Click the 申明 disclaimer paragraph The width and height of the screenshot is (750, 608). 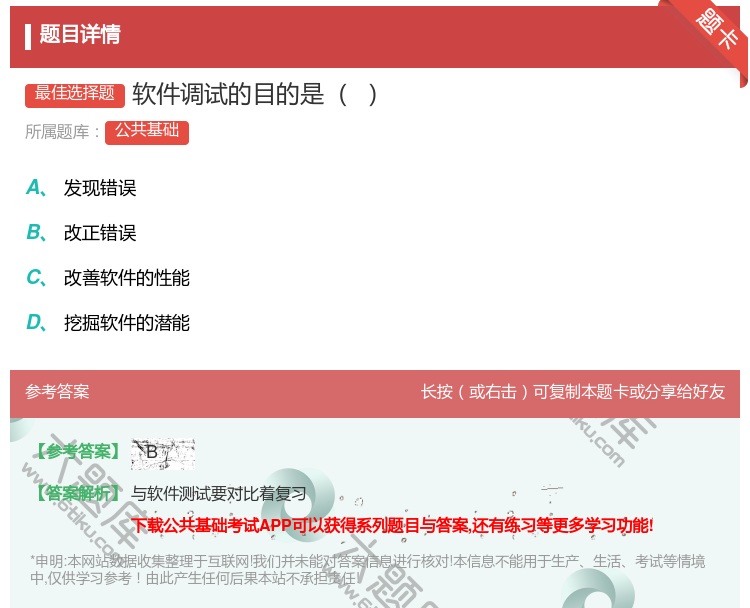(368, 570)
